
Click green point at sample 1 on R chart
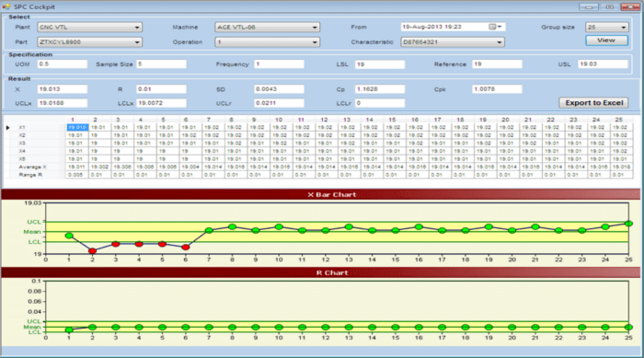click(x=69, y=329)
